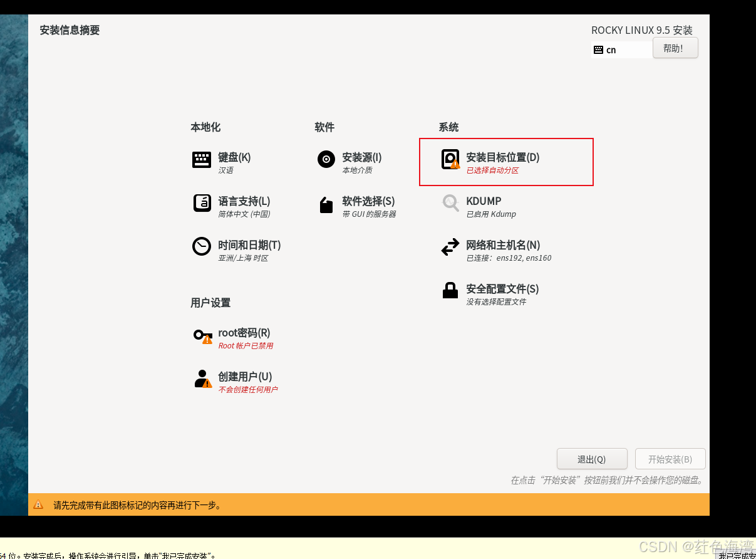
Task: Click the 退出(Q) quit button
Action: click(592, 459)
